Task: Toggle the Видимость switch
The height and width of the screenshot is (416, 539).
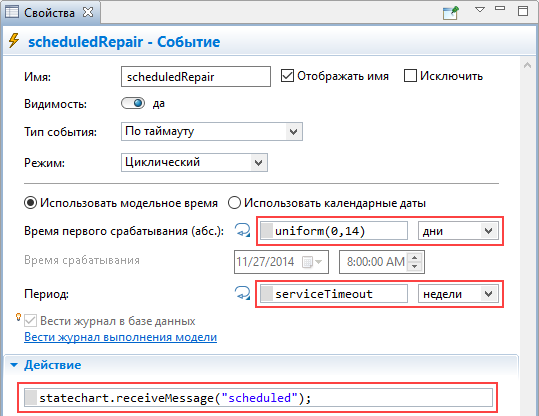Action: (x=133, y=103)
